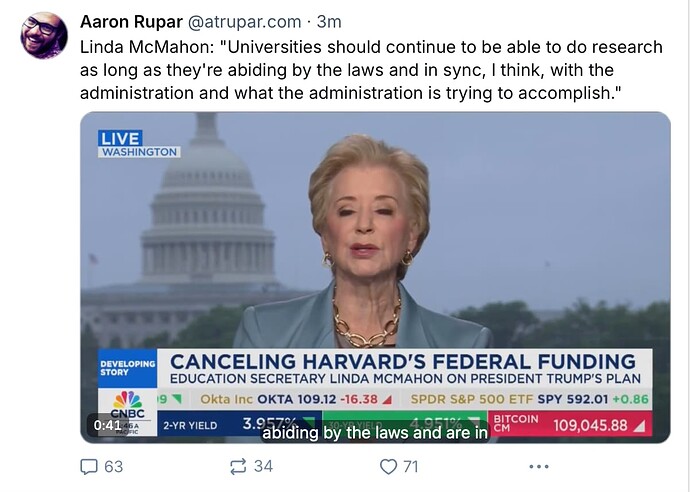Like the post with heart icon
The image size is (690, 492).
click(388, 466)
